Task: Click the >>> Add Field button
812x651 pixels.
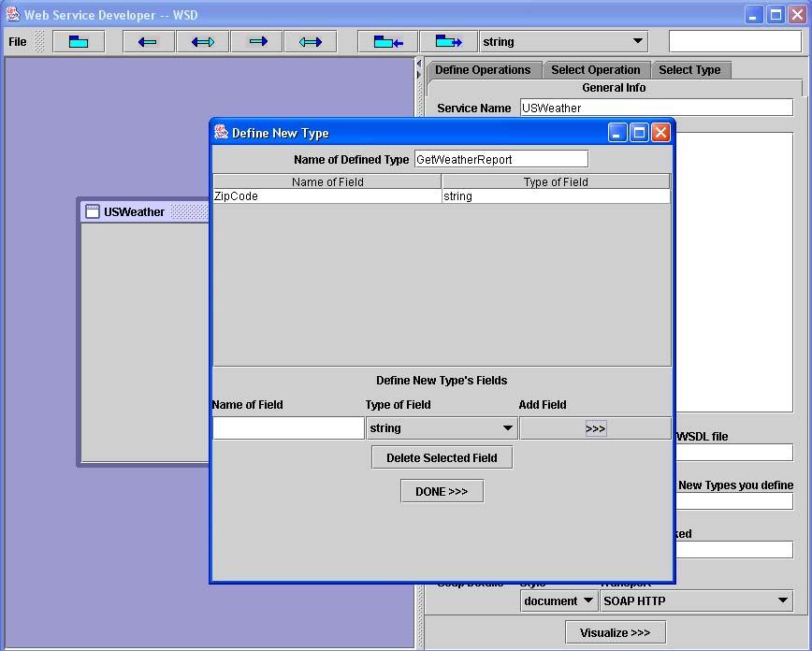Action: pos(596,428)
